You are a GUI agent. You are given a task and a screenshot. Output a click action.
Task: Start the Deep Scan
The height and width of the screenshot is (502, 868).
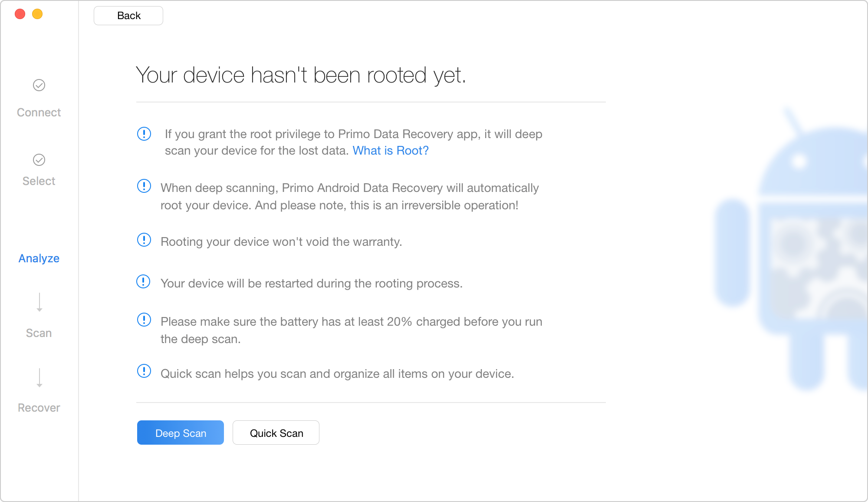181,433
